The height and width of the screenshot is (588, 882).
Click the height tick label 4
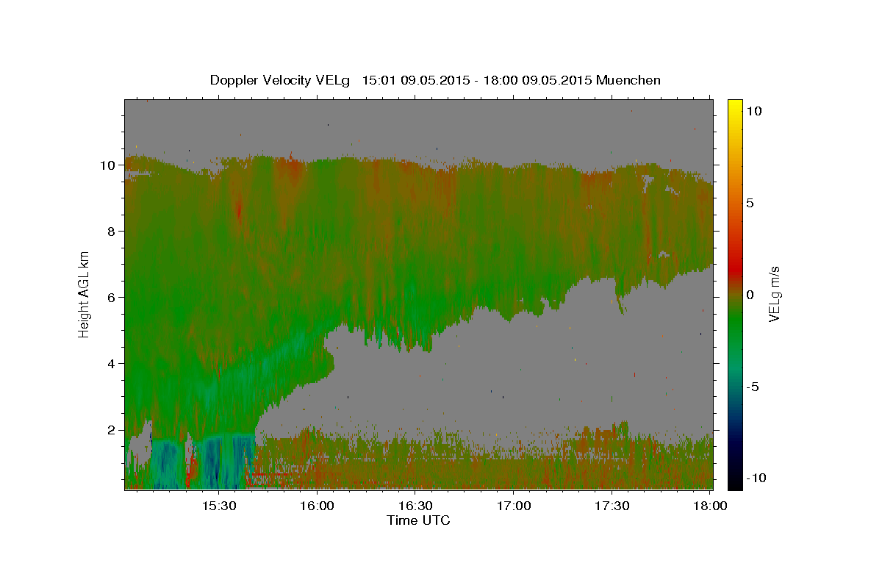(x=112, y=363)
